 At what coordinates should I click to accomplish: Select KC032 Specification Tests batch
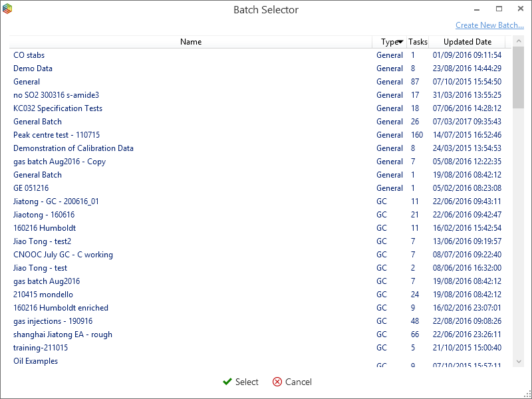coord(58,108)
